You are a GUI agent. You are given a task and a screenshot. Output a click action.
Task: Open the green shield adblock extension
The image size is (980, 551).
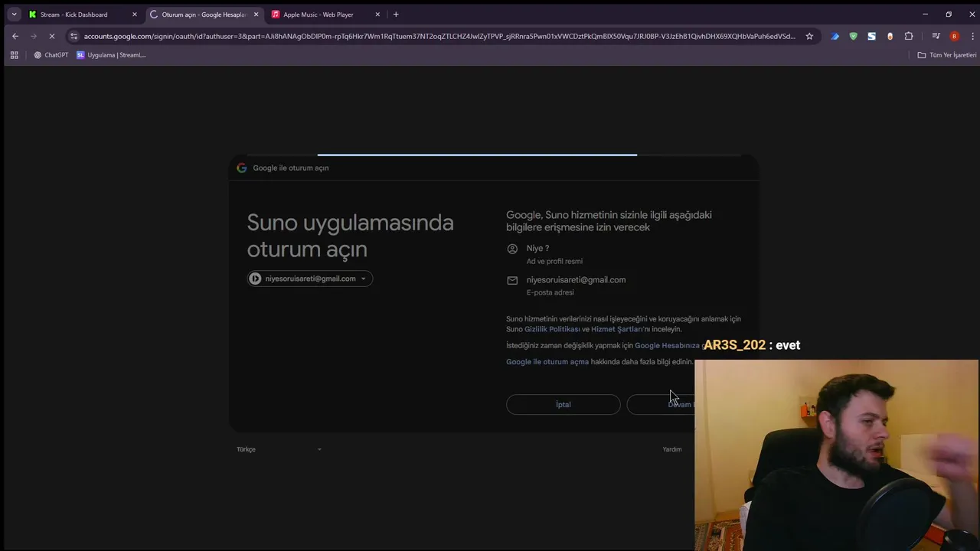pos(854,36)
